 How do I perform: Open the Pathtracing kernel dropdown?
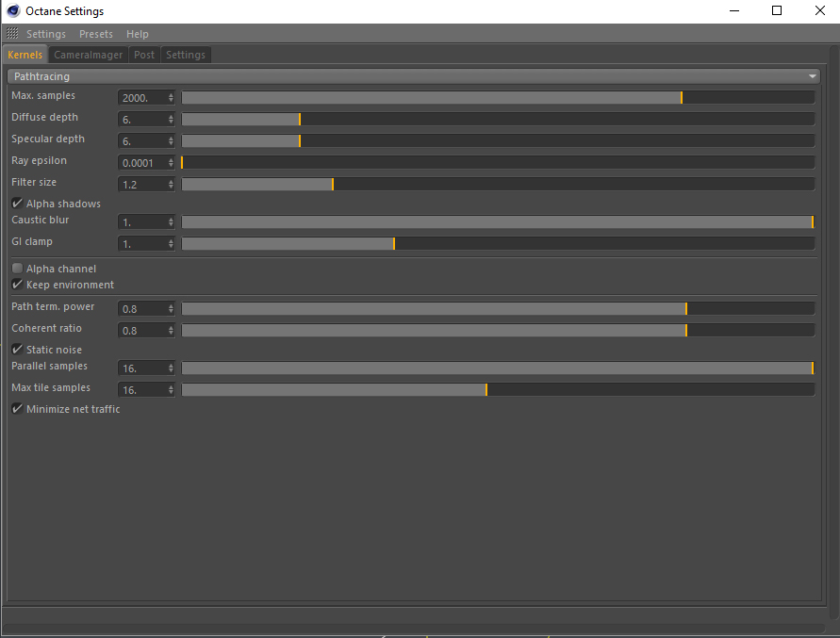[414, 76]
